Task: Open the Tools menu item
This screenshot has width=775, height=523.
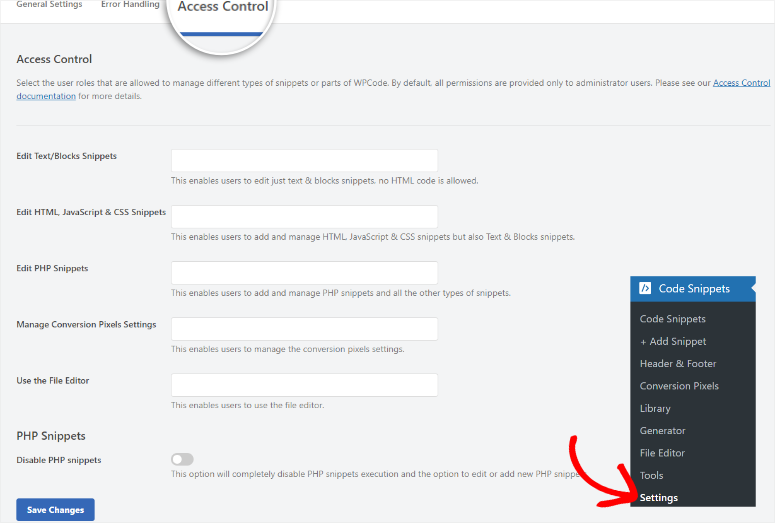Action: click(x=651, y=475)
